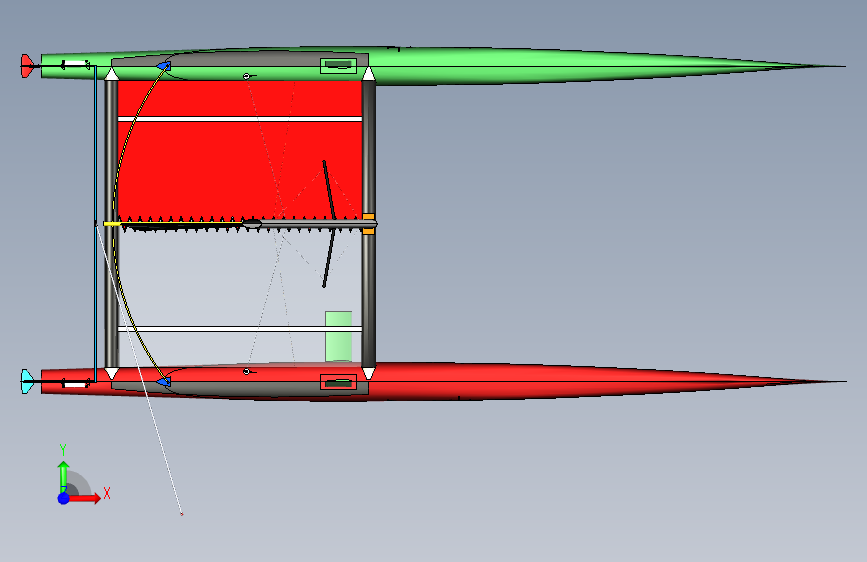Select the translucent light green box
867x562 pixels.
point(338,336)
